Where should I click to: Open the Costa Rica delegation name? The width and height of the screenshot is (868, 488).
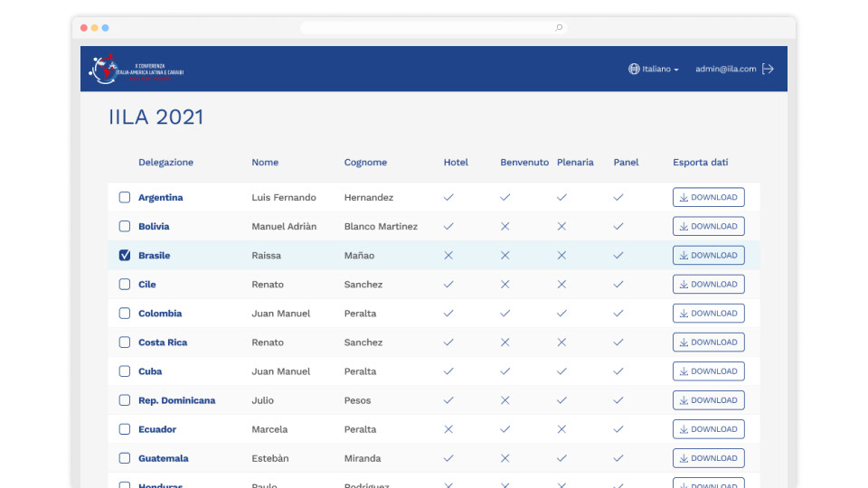(x=163, y=343)
